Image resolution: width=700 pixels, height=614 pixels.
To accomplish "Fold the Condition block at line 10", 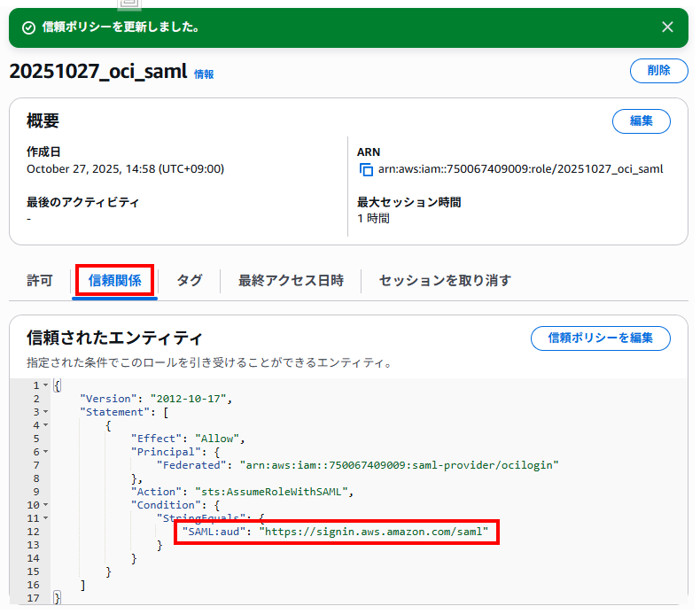I will [x=45, y=505].
